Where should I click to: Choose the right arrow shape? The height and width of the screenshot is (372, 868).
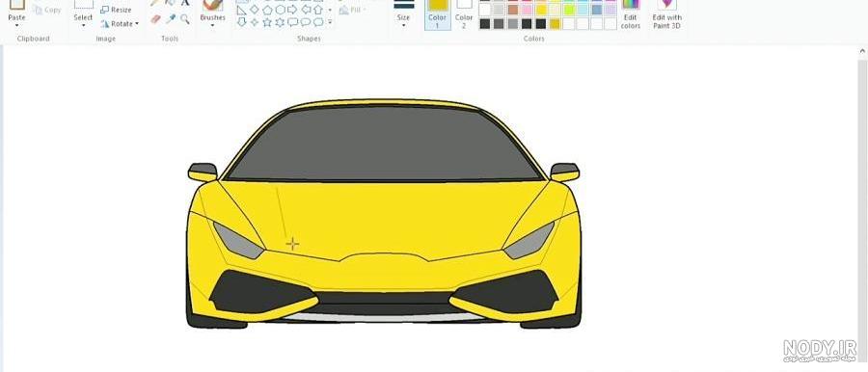292,10
